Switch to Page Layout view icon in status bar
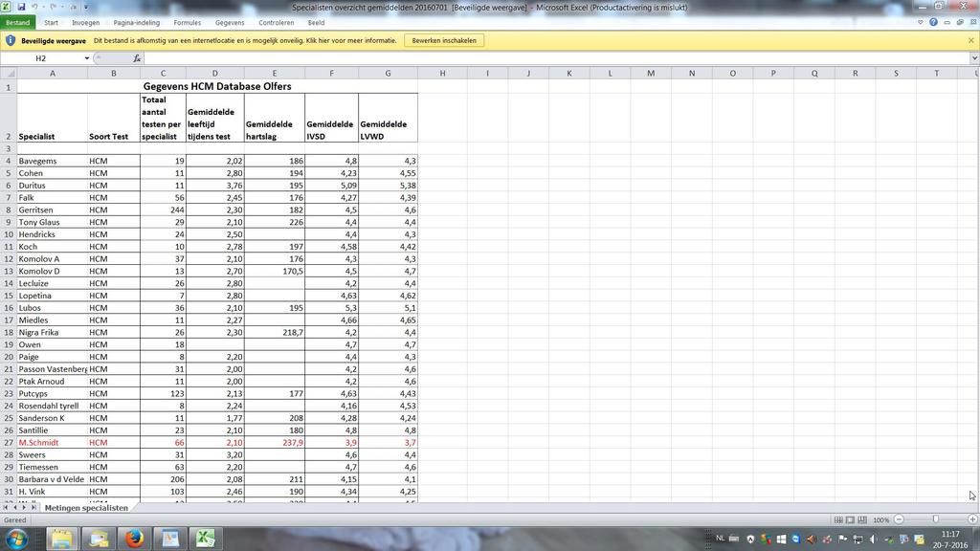The image size is (980, 551). pos(850,519)
